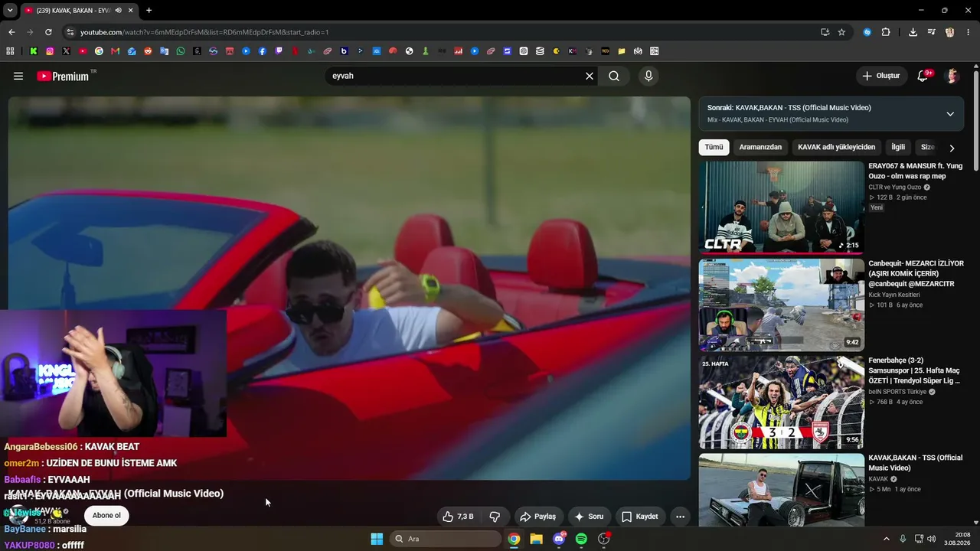
Task: Open Chrome profile avatar
Action: coord(949,32)
